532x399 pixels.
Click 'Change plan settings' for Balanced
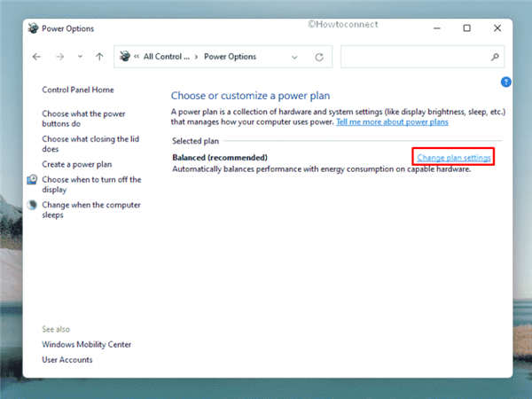point(454,158)
